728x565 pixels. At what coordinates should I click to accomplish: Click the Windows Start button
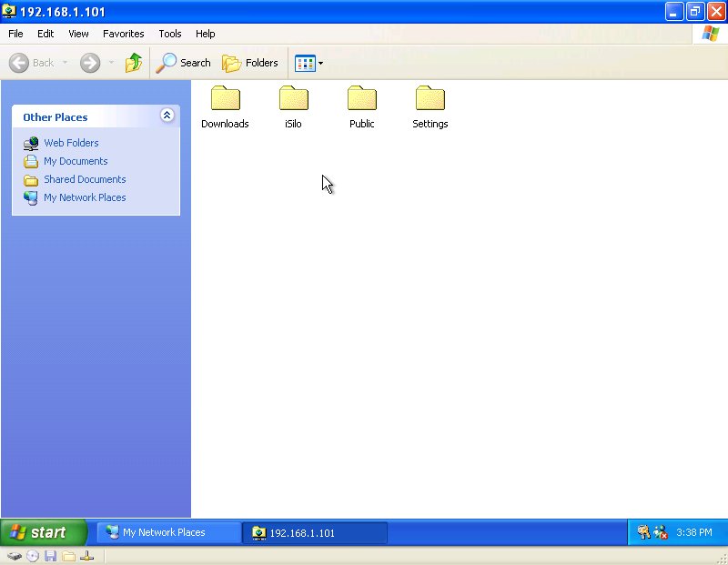(43, 532)
